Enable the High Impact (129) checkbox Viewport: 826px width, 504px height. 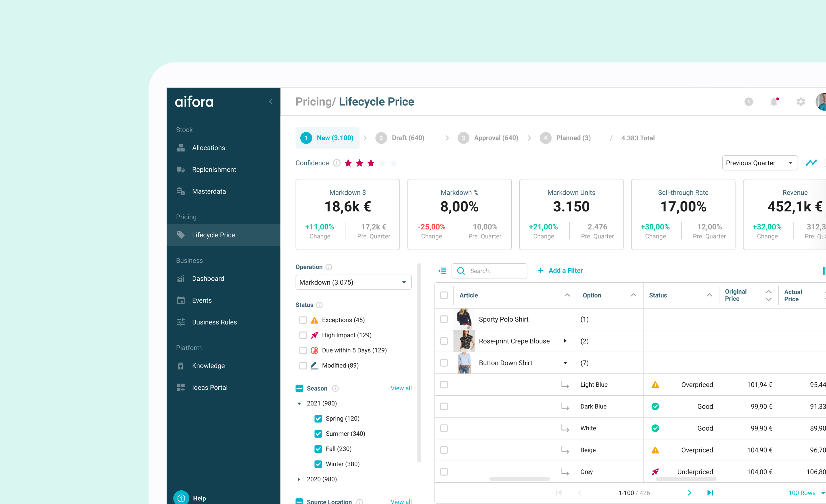(x=303, y=335)
